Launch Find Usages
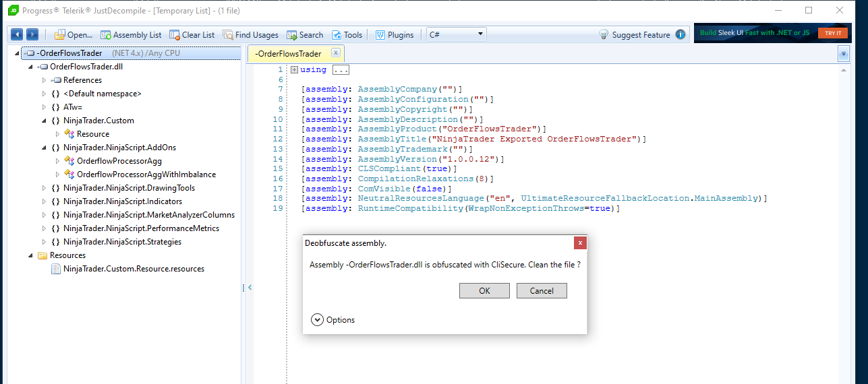The height and width of the screenshot is (384, 868). 250,34
